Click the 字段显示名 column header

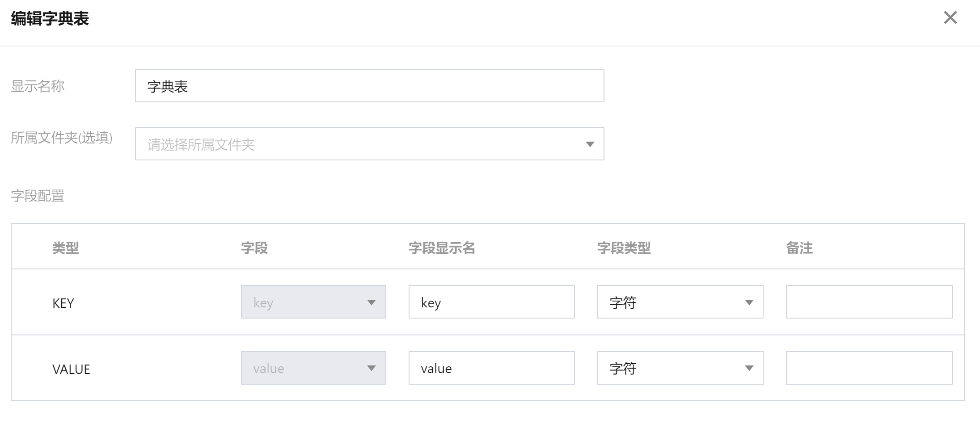pos(442,248)
